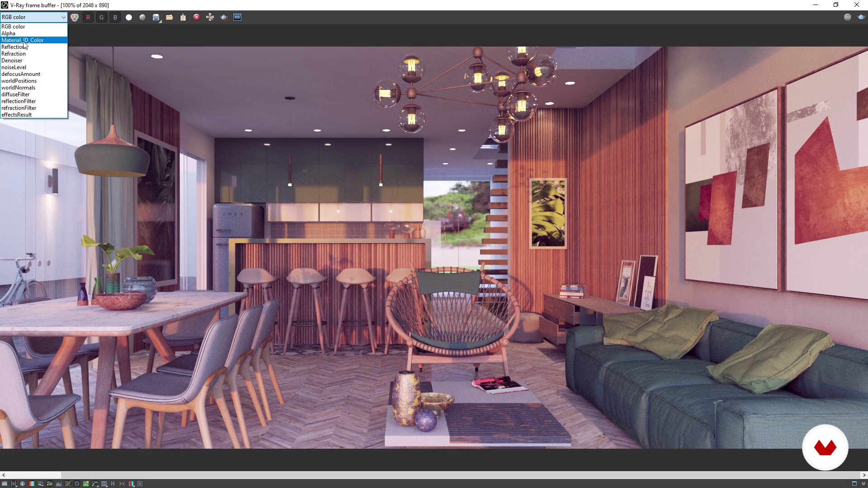868x488 pixels.
Task: Expand bottom-right double-chevron control
Action: (863, 483)
